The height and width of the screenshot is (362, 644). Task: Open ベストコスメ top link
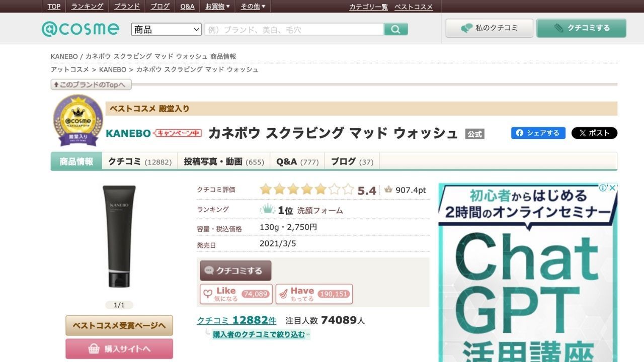(x=414, y=7)
